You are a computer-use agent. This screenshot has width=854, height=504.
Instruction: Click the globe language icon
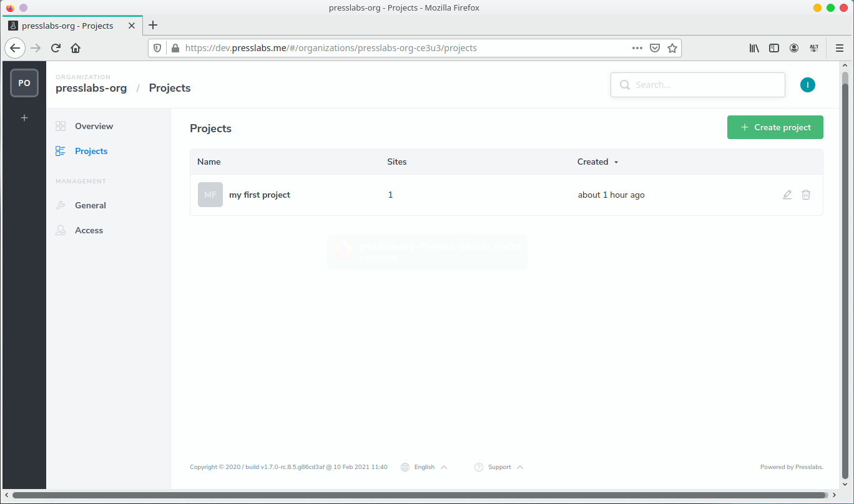(405, 467)
